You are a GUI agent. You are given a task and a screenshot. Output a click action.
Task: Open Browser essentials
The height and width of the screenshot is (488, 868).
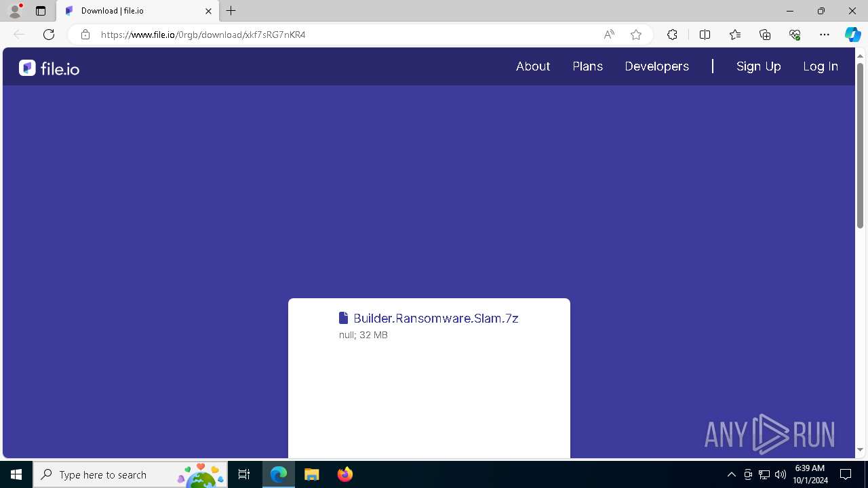pos(795,35)
